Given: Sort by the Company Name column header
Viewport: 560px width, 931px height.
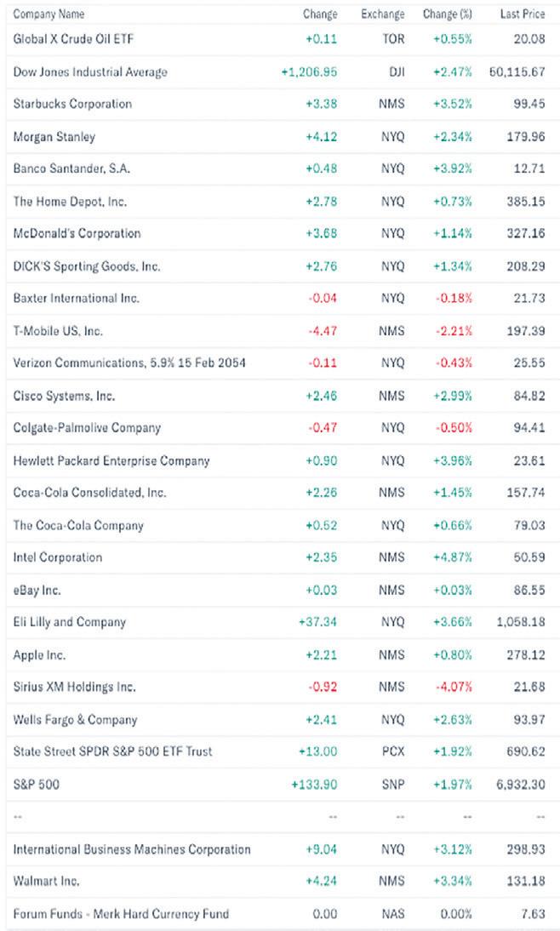Looking at the screenshot, I should pos(49,14).
